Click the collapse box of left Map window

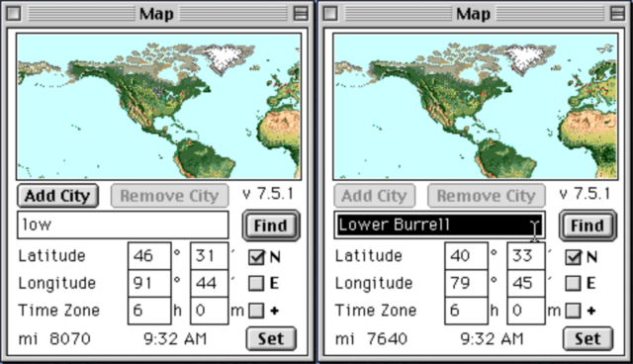click(x=301, y=13)
